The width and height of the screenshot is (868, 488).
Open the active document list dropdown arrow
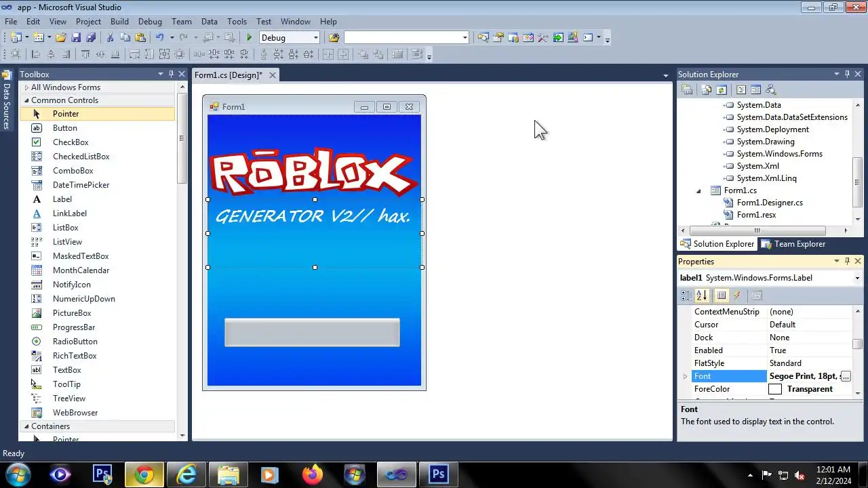666,75
